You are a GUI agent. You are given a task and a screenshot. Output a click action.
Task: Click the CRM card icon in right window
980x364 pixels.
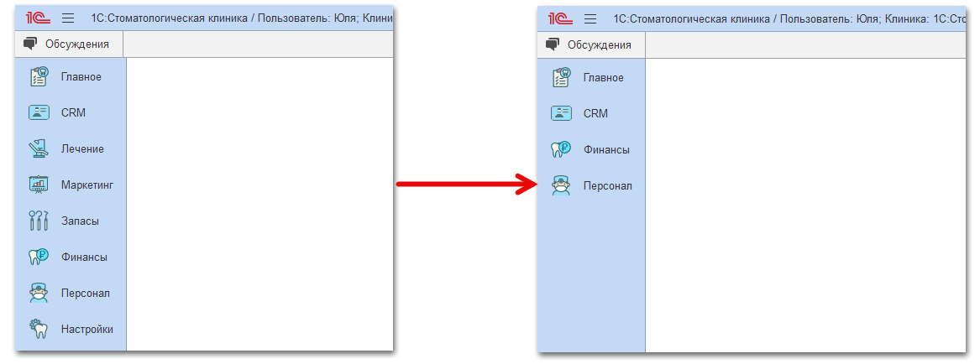[x=561, y=113]
